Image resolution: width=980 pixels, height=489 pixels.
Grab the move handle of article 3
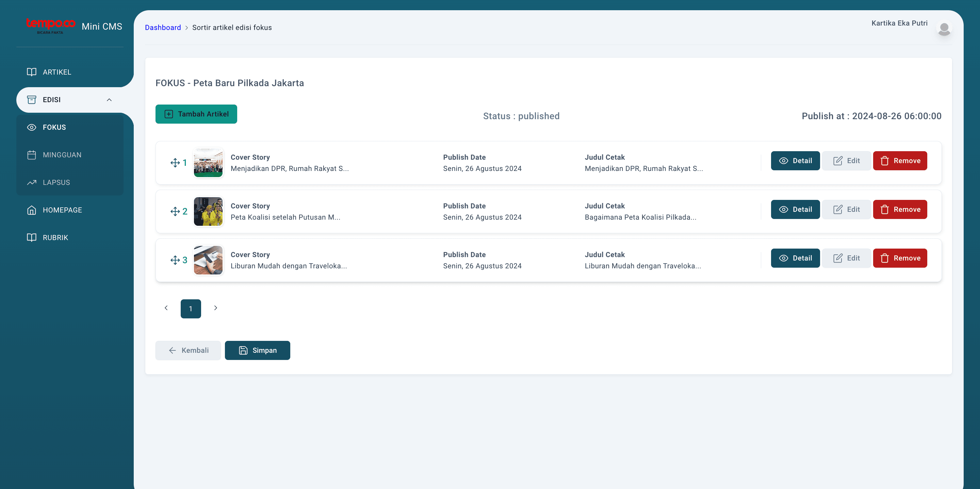175,260
